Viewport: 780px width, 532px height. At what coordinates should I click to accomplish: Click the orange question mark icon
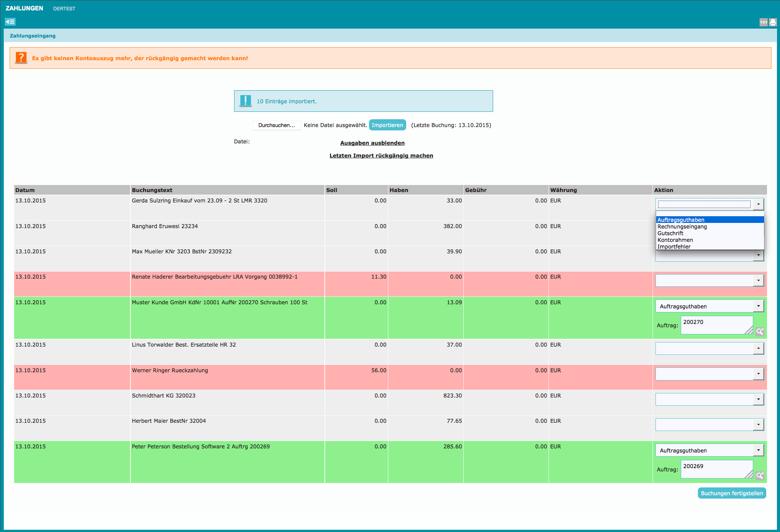point(21,58)
